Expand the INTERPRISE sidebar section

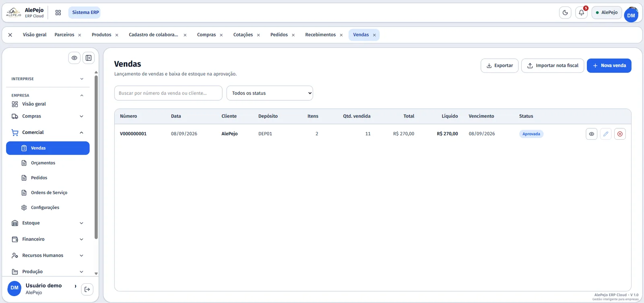coord(48,79)
